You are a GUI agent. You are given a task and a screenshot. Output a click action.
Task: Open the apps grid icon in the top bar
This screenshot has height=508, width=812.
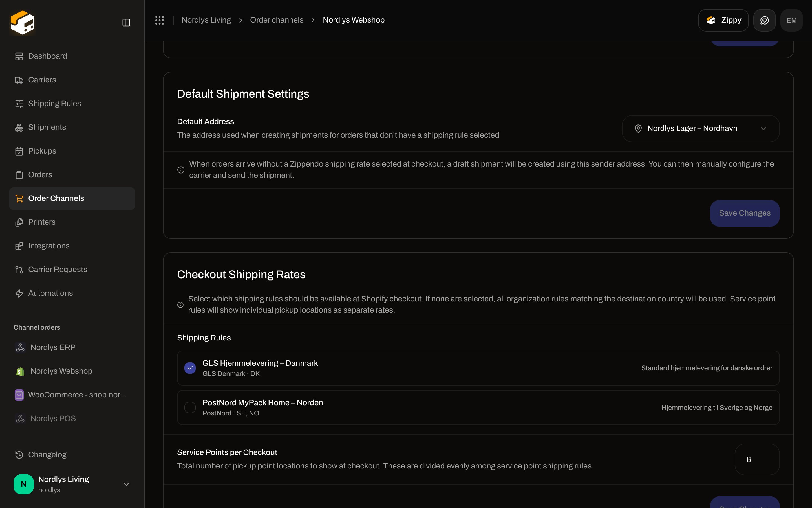point(159,20)
